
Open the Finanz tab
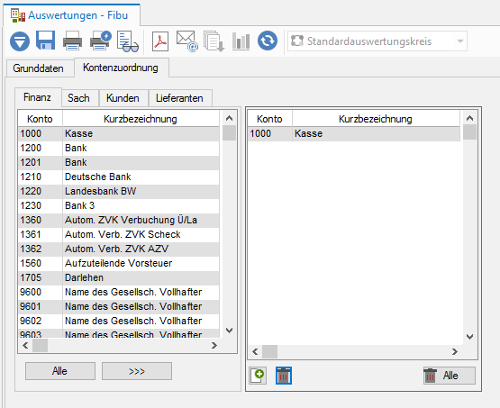(37, 97)
